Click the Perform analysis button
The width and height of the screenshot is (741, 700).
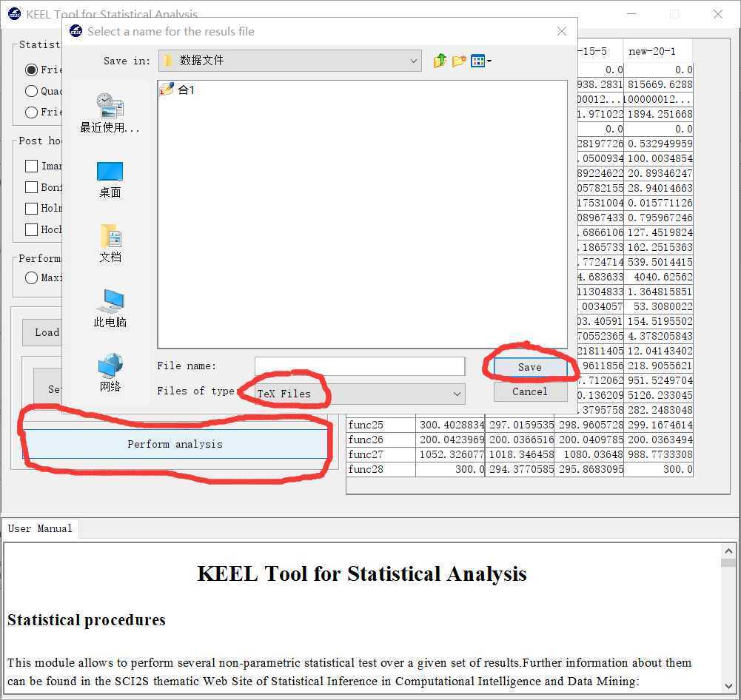pyautogui.click(x=175, y=444)
